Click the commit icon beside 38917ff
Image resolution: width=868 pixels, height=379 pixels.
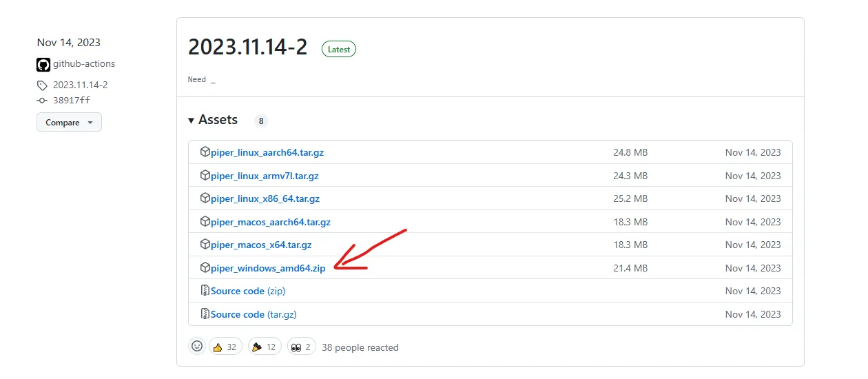pos(43,100)
